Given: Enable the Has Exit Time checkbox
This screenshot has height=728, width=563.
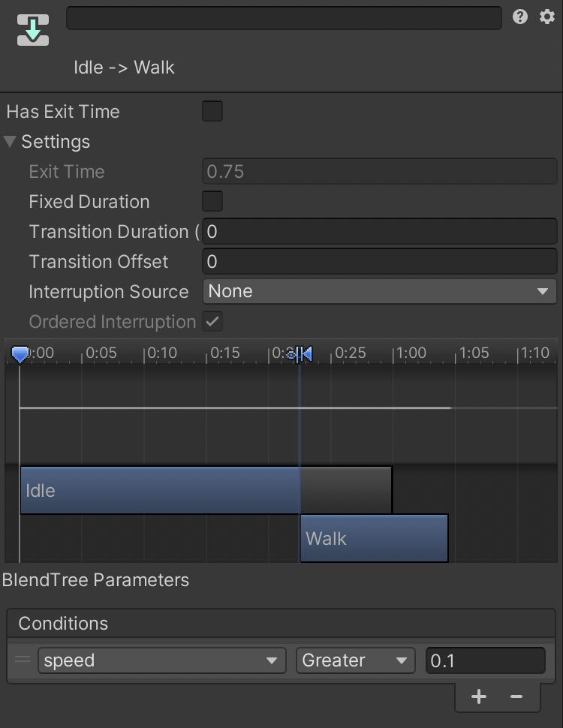Looking at the screenshot, I should pos(212,112).
